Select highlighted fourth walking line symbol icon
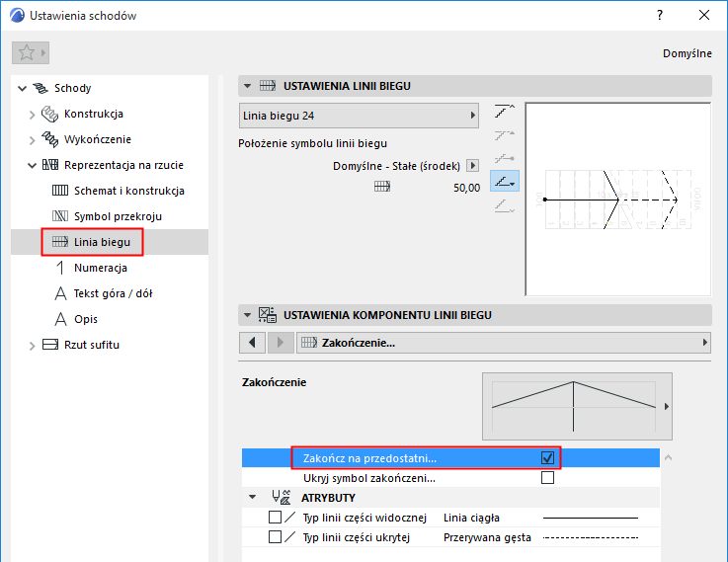728x562 pixels. (x=505, y=181)
